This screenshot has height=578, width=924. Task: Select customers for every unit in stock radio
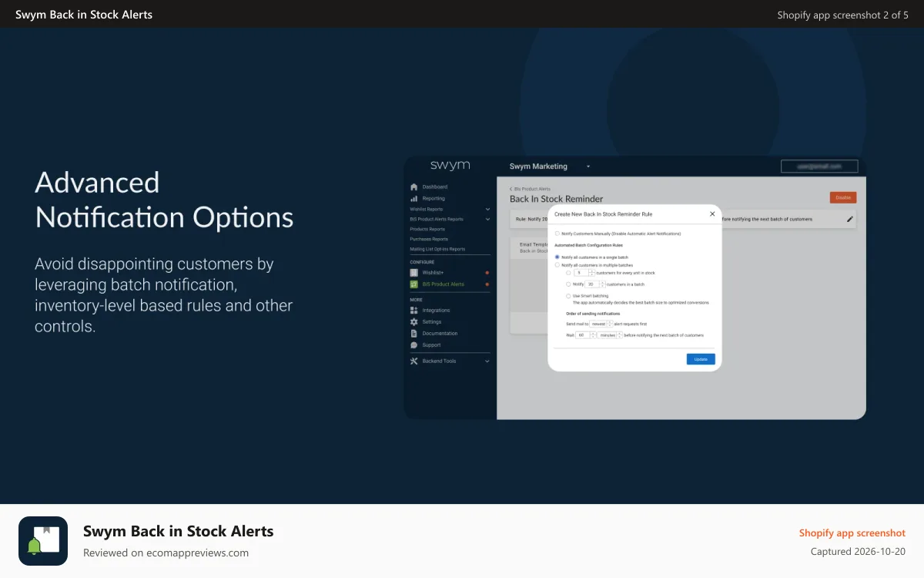click(x=568, y=273)
